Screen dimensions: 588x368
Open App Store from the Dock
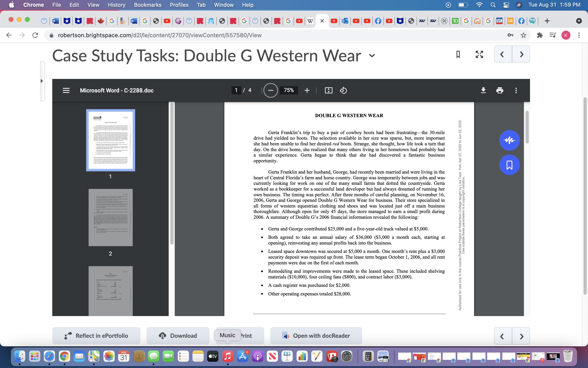tap(243, 356)
